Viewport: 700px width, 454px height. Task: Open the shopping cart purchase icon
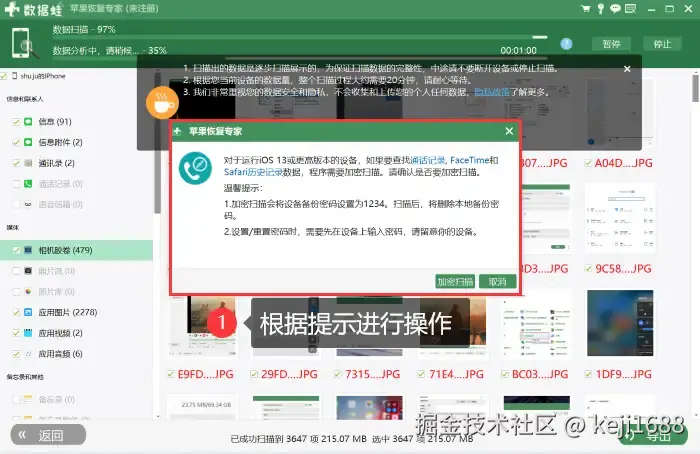585,8
